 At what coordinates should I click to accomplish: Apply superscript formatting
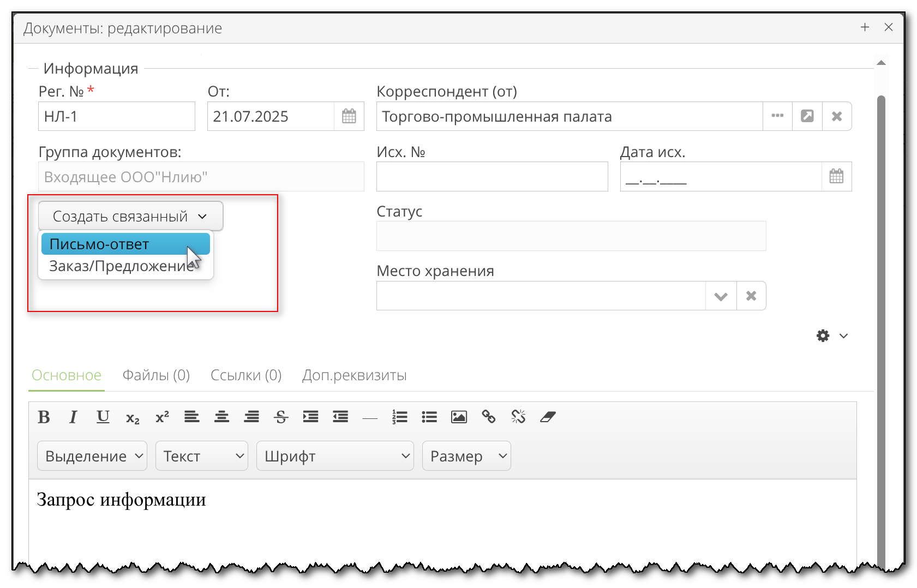[161, 416]
